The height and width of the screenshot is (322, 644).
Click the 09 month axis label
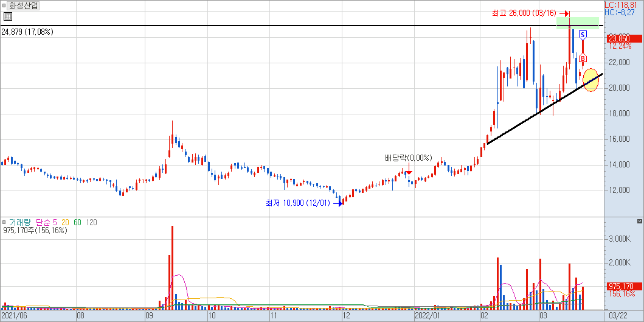(149, 316)
